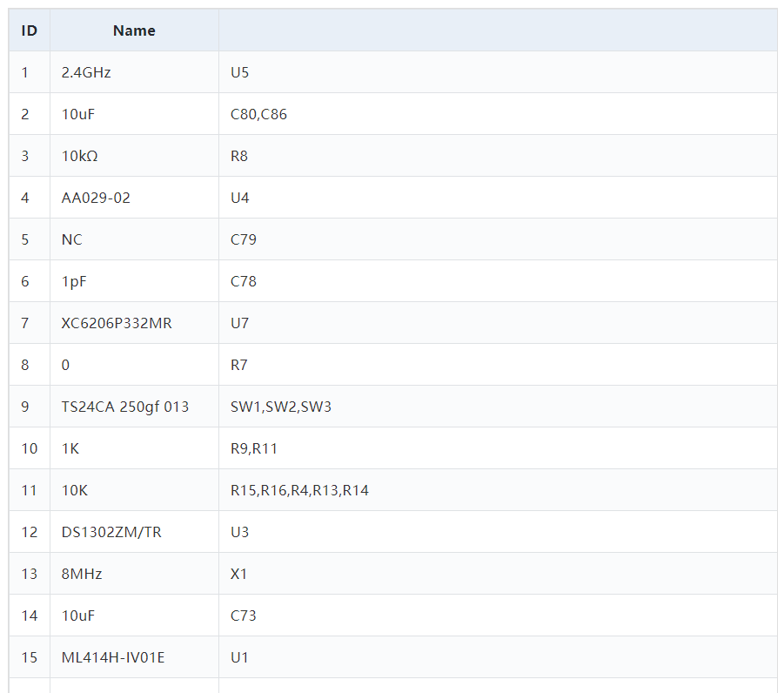Click the C80,C86 designator cell
Image resolution: width=784 pixels, height=693 pixels.
[498, 114]
